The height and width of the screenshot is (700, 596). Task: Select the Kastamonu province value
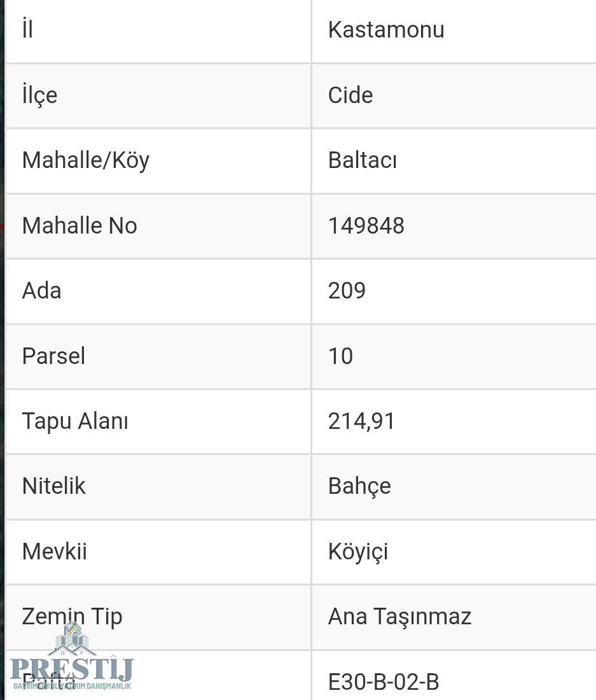tap(386, 30)
